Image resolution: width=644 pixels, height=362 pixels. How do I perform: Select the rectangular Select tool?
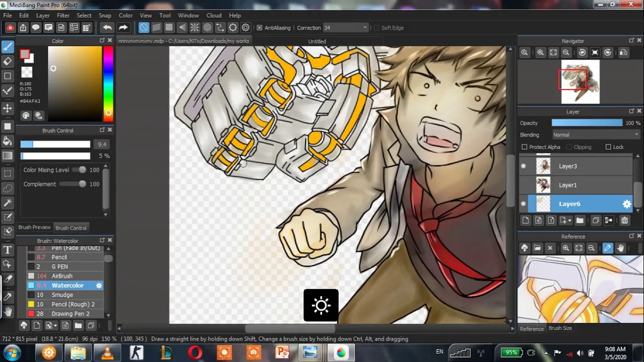pyautogui.click(x=8, y=173)
